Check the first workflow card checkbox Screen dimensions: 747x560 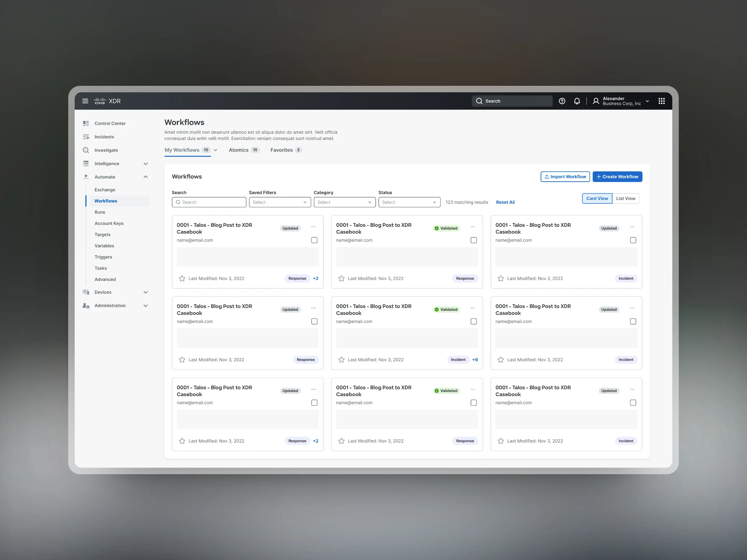point(314,240)
